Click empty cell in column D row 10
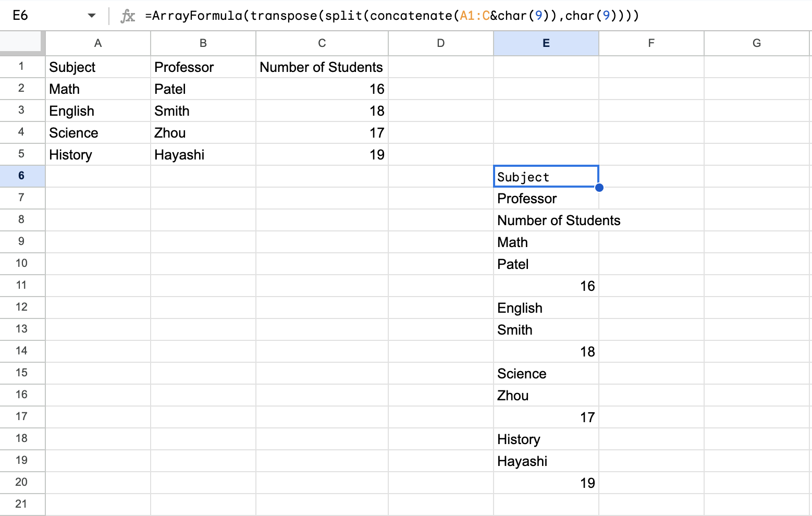Viewport: 812px width, 516px height. (440, 264)
